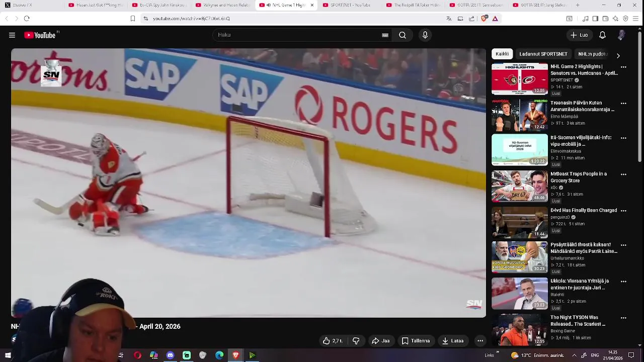Click the browser address bar URL
Viewport: 644px width, 362px height.
click(x=191, y=19)
